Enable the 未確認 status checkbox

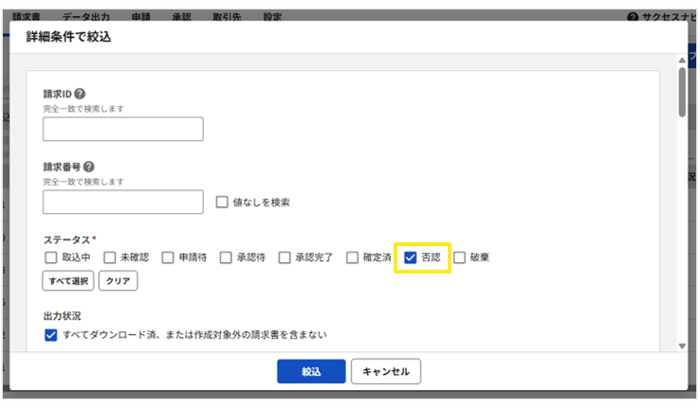coord(109,257)
